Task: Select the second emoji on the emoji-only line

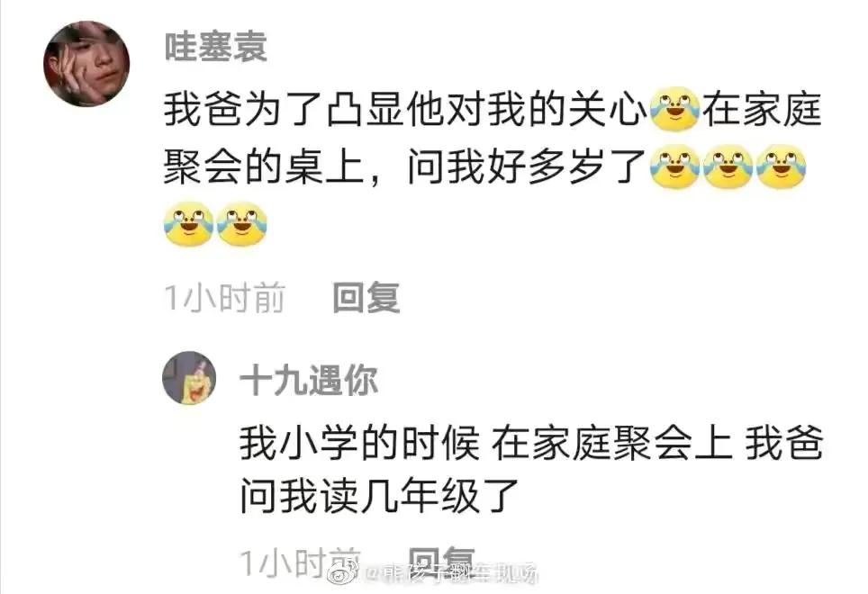Action: point(242,224)
